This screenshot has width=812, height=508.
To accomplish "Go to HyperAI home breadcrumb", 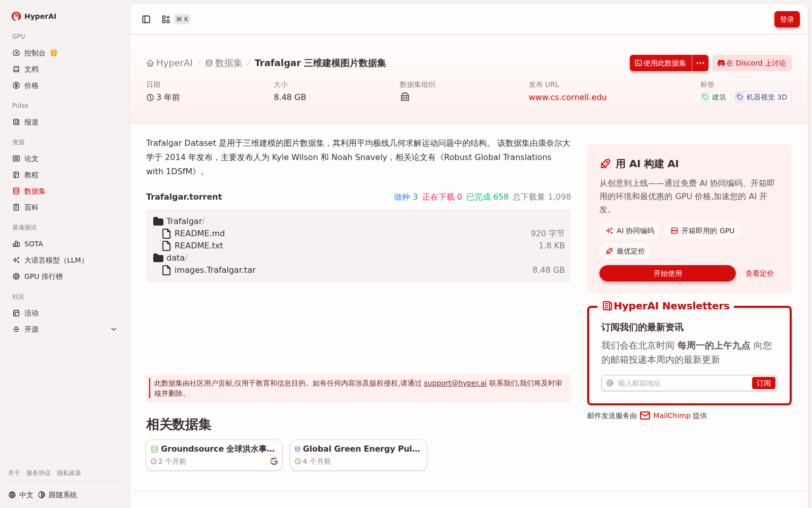I will click(x=170, y=63).
